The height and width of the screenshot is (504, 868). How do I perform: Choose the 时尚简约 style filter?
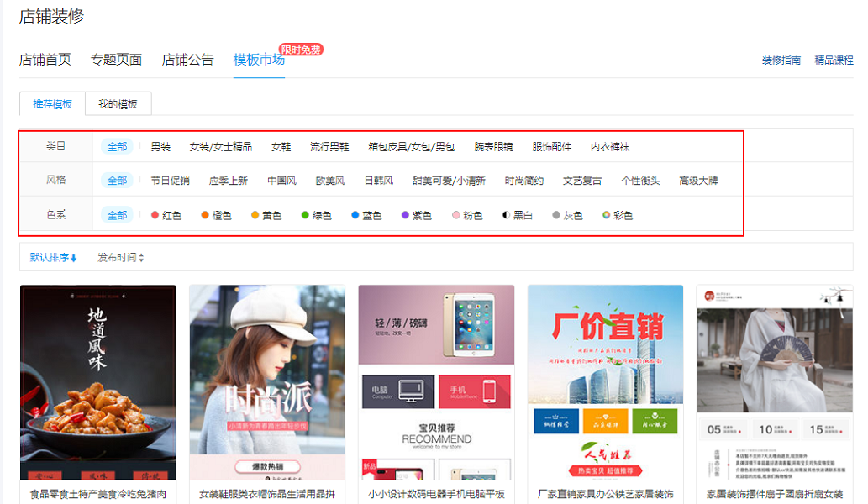pos(523,181)
